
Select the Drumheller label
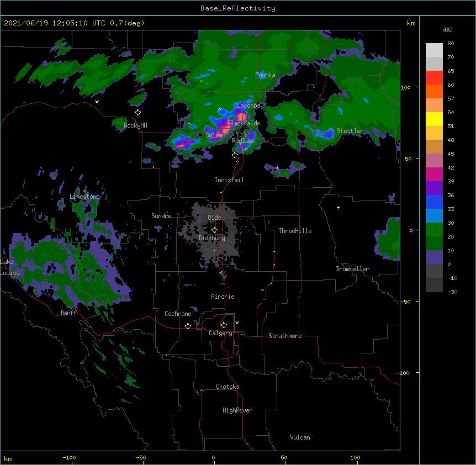(352, 269)
